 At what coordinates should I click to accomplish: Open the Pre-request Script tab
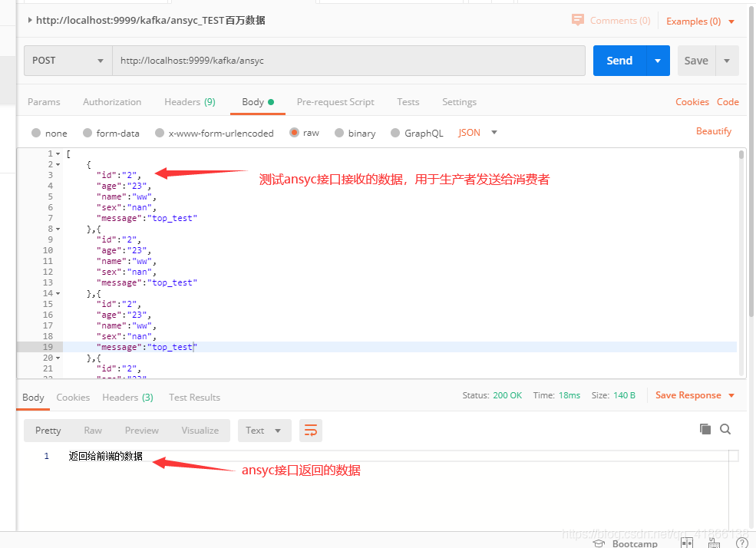click(335, 102)
